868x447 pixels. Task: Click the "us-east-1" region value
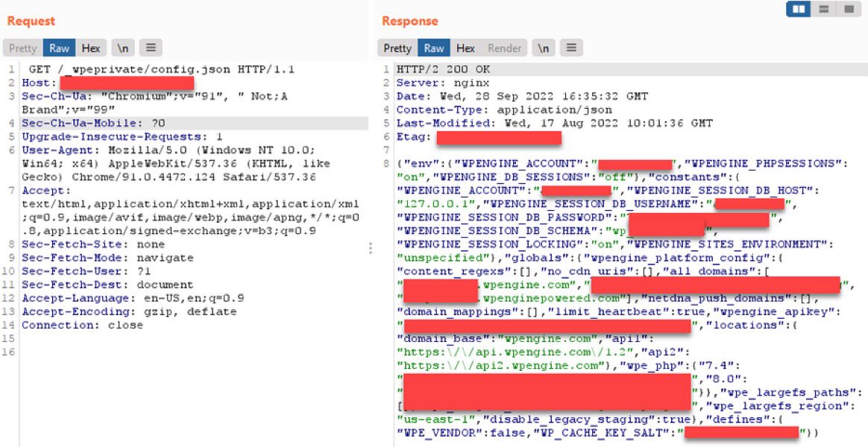coord(435,419)
